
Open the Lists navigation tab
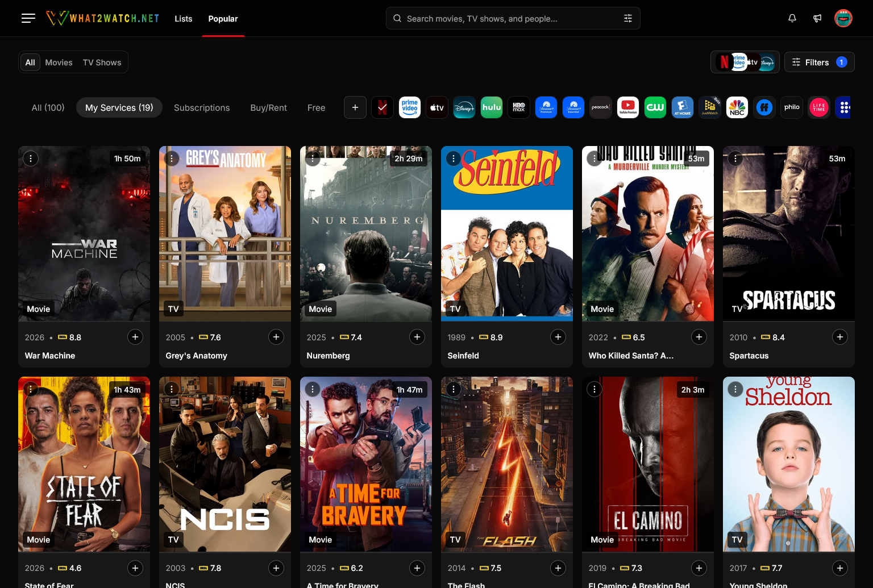click(183, 19)
